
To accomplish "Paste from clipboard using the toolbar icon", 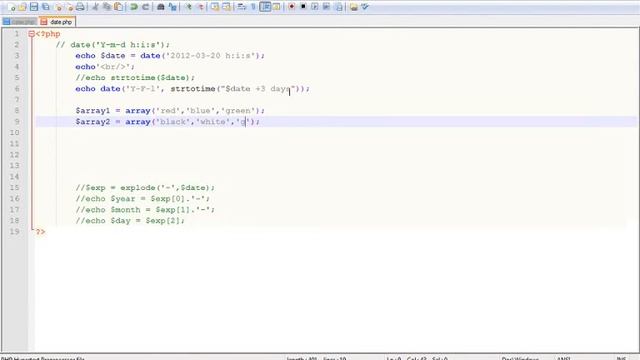I will pos(118,7).
